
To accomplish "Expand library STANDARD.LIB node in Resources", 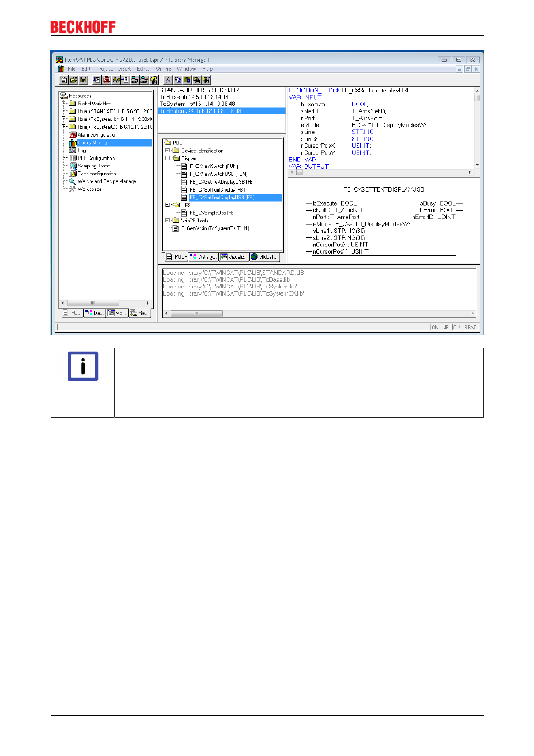I will [x=64, y=111].
